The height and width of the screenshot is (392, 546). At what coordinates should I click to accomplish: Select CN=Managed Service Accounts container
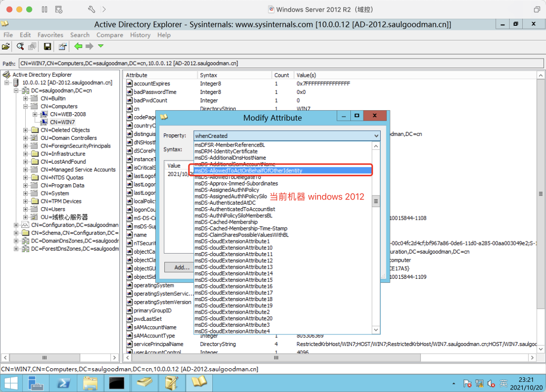78,170
